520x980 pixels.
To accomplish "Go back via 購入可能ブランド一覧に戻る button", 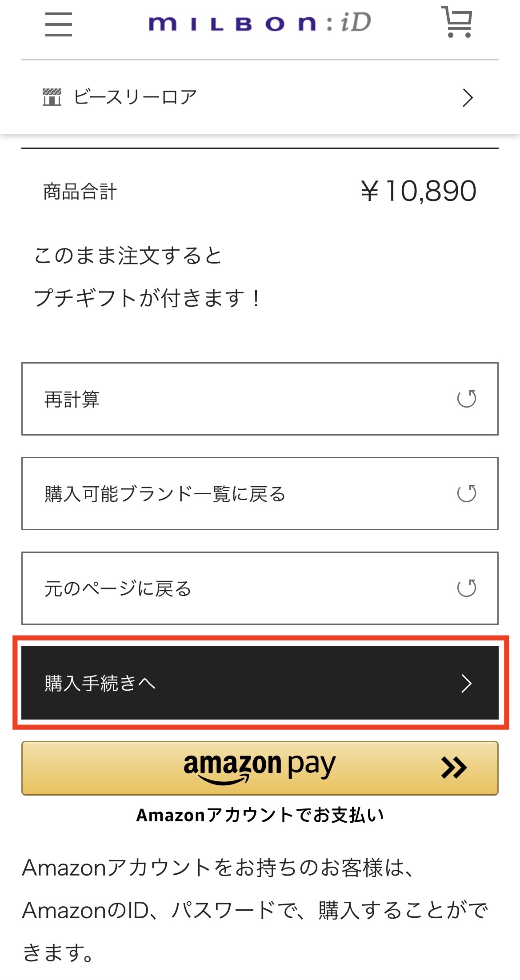I will click(260, 493).
